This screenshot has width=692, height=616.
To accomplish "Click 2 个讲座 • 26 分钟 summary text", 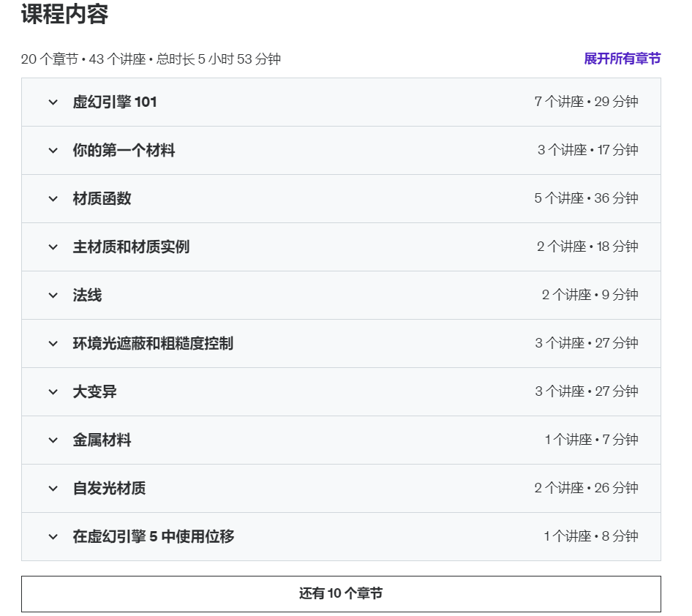I will click(586, 488).
